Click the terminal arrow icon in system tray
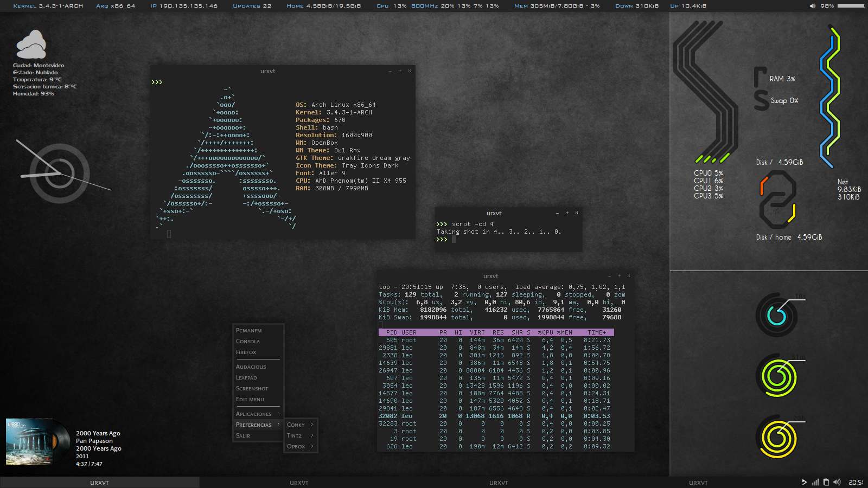The height and width of the screenshot is (488, 868). (805, 482)
